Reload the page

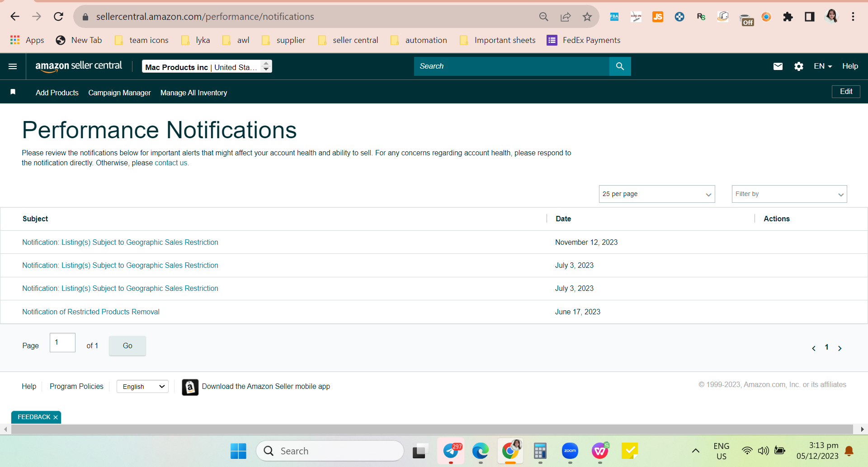(58, 17)
